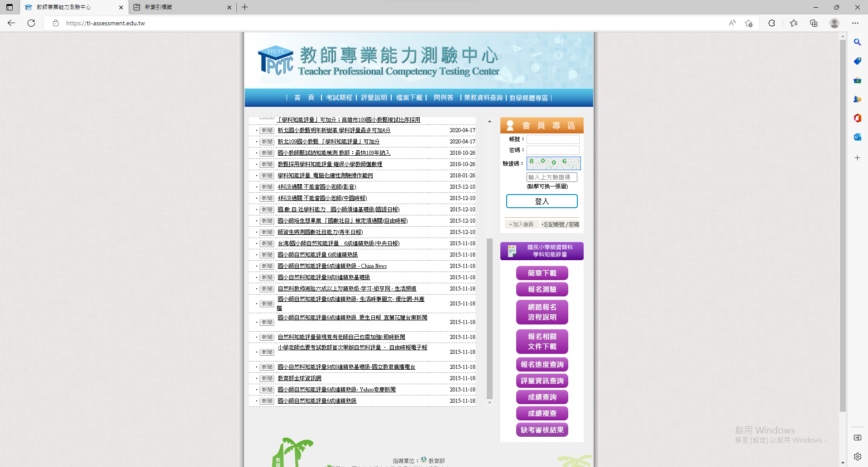Open a new tab with plus button

[245, 7]
